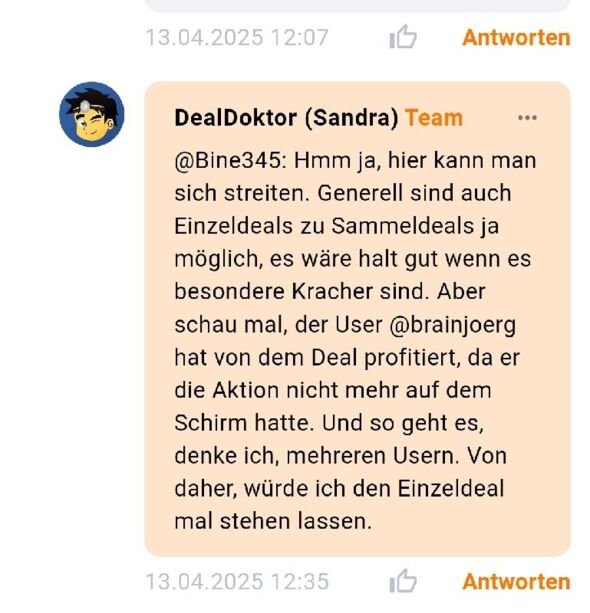Like the DealDoktor comment from 12:35

click(403, 581)
